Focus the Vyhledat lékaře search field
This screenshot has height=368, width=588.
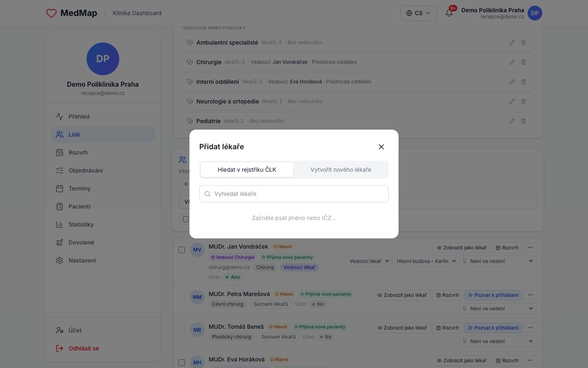coord(294,194)
